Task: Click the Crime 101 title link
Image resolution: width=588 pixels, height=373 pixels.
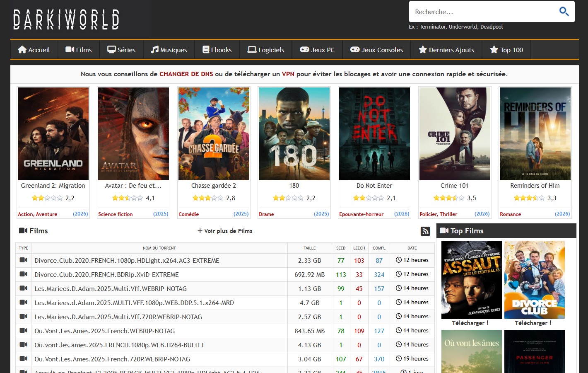Action: click(455, 186)
